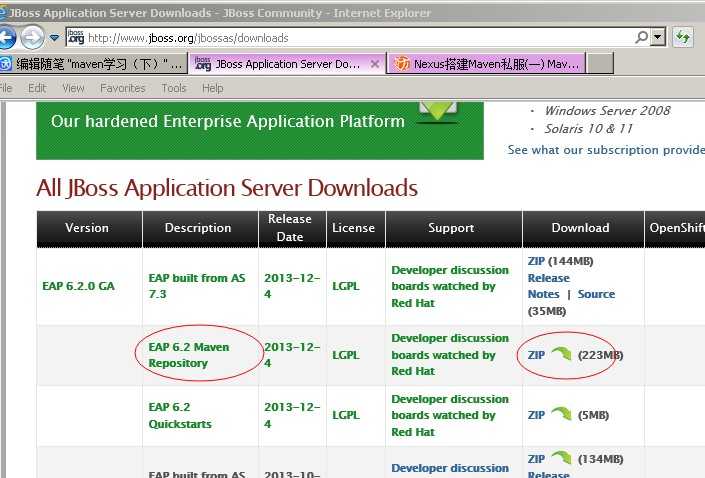Click the Description column header

[x=200, y=228]
